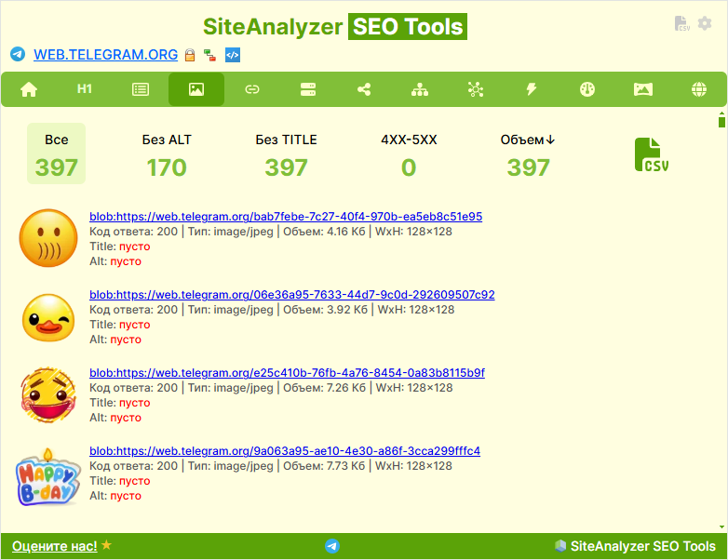The image size is (728, 560).
Task: Select the Images tab icon
Action: pyautogui.click(x=195, y=89)
